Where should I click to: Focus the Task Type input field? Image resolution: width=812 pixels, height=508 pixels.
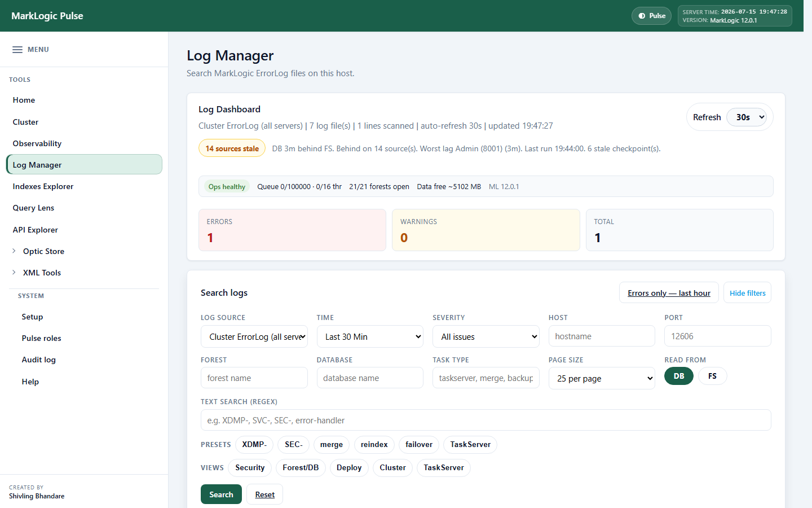coord(486,378)
